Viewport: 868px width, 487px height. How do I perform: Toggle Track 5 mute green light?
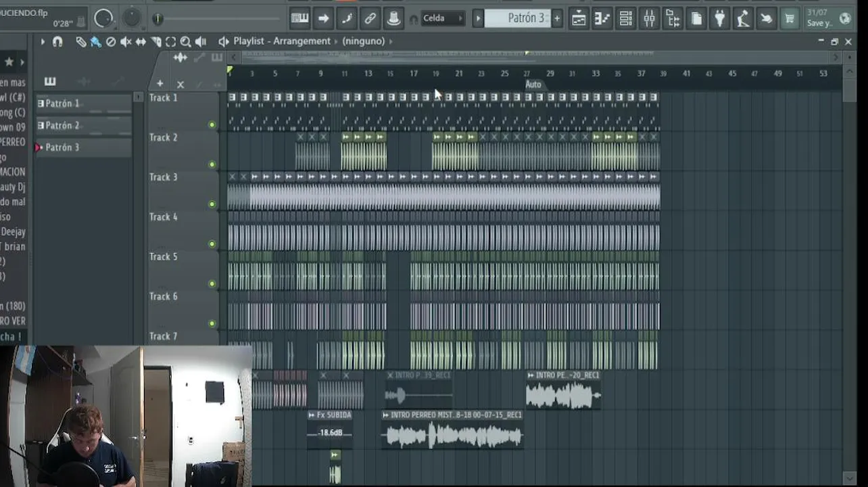pyautogui.click(x=212, y=284)
